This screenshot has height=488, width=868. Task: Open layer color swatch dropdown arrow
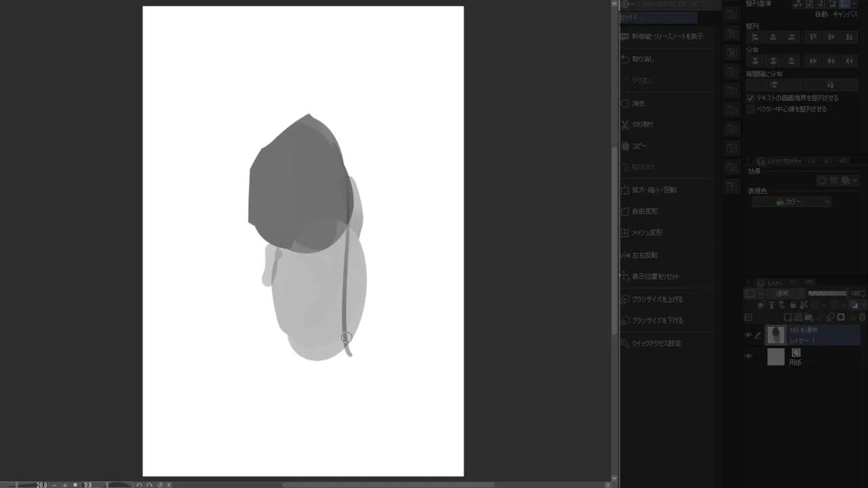click(x=863, y=305)
